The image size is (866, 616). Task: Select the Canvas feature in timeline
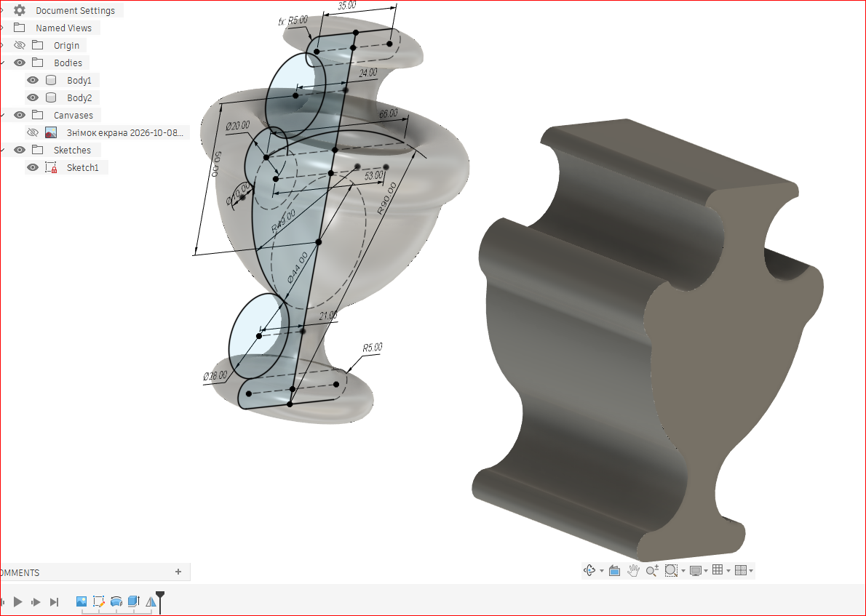[82, 601]
